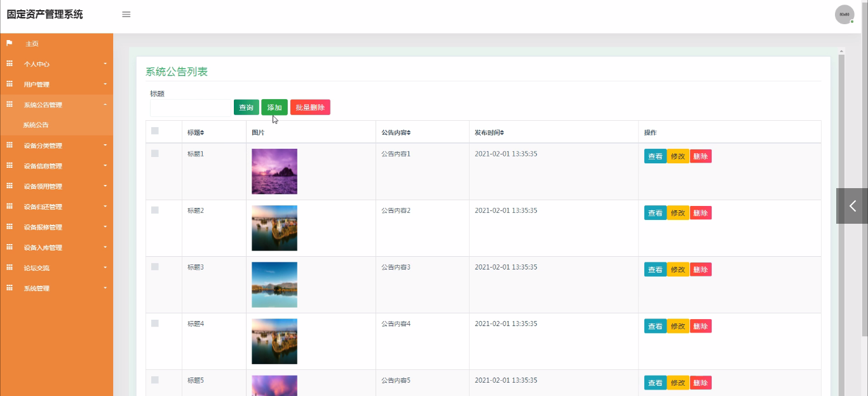868x396 pixels.
Task: Sort by 标题 column sort icon
Action: tap(202, 133)
